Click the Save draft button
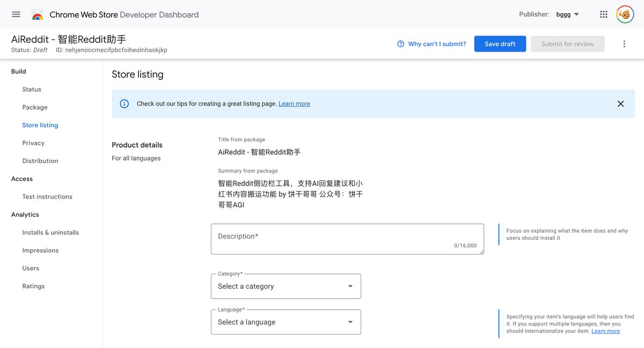 (x=500, y=44)
